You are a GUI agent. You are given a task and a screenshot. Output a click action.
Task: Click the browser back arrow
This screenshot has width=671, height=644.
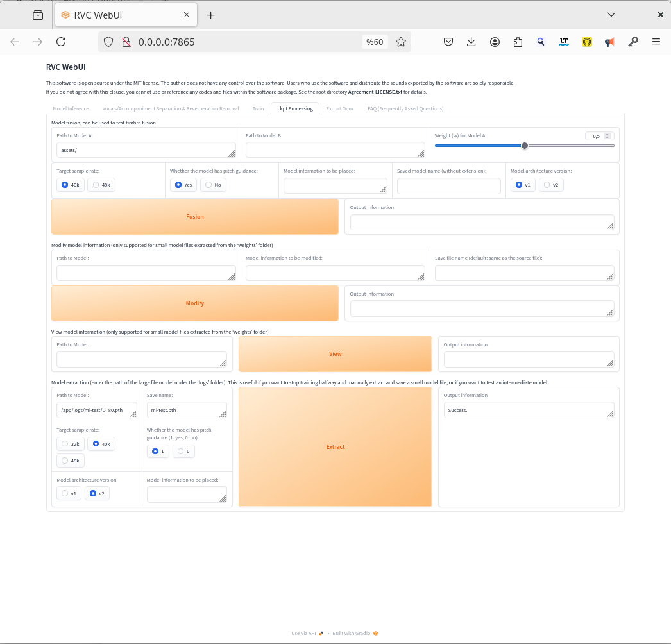pos(15,42)
